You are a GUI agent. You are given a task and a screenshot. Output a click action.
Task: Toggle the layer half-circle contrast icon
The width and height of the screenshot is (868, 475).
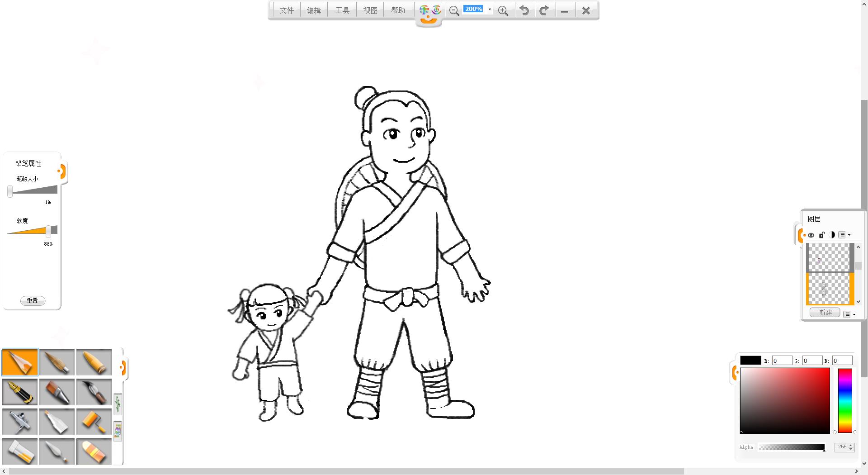(x=832, y=235)
